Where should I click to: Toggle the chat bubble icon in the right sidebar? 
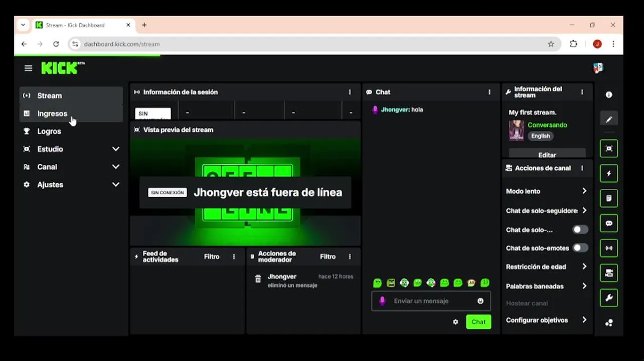pos(609,223)
